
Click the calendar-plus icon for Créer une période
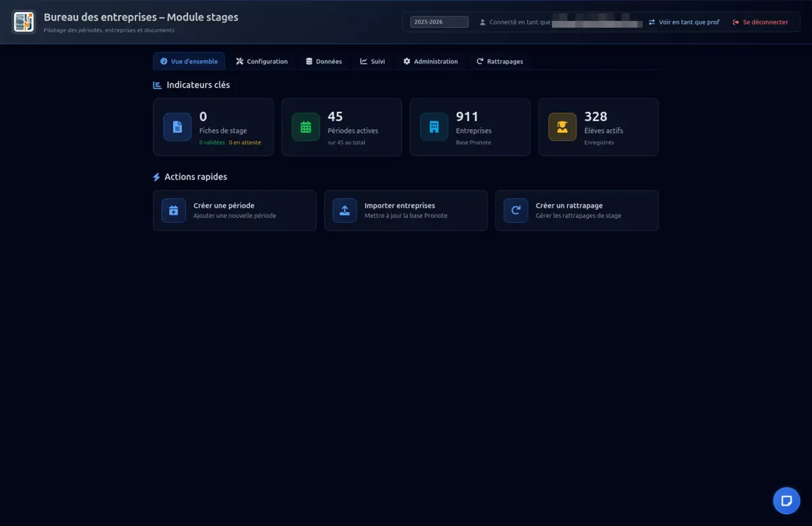[173, 211]
